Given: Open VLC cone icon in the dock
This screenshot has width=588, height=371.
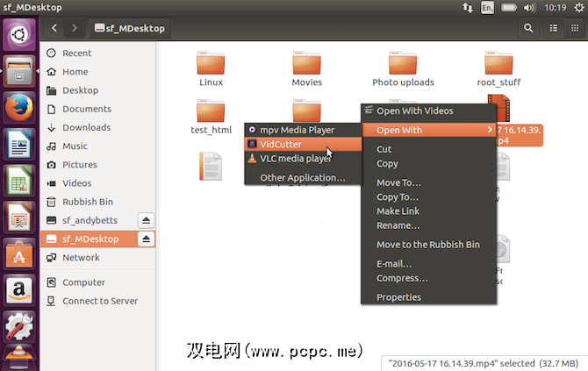Looking at the screenshot, I should tap(19, 357).
